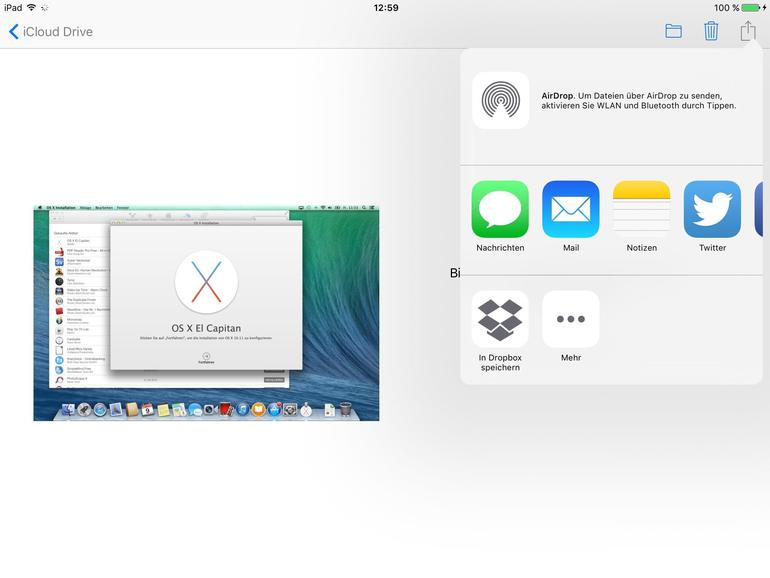Tap the battery indicator in status bar
770x578 pixels.
click(x=751, y=7)
